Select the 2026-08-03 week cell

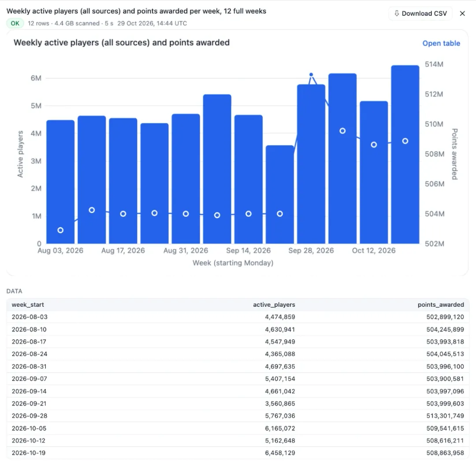(30, 317)
